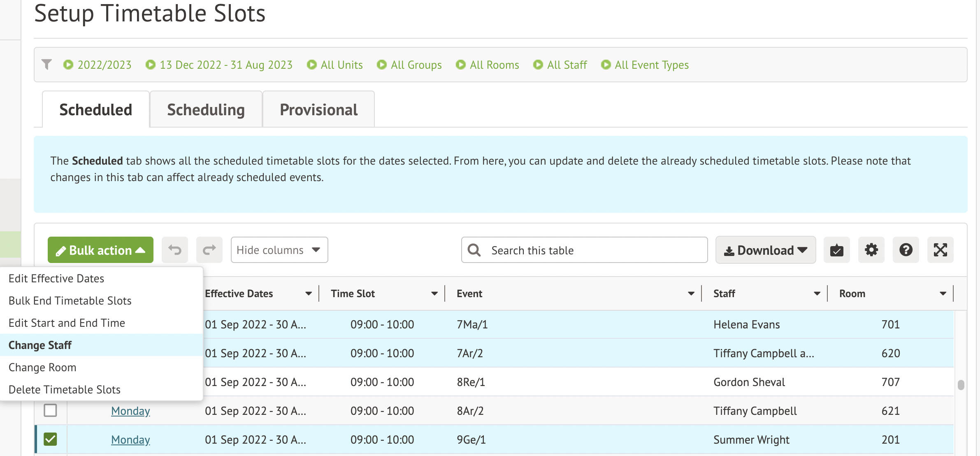Select Change Staff from bulk menu
This screenshot has height=456, width=980.
coord(40,345)
